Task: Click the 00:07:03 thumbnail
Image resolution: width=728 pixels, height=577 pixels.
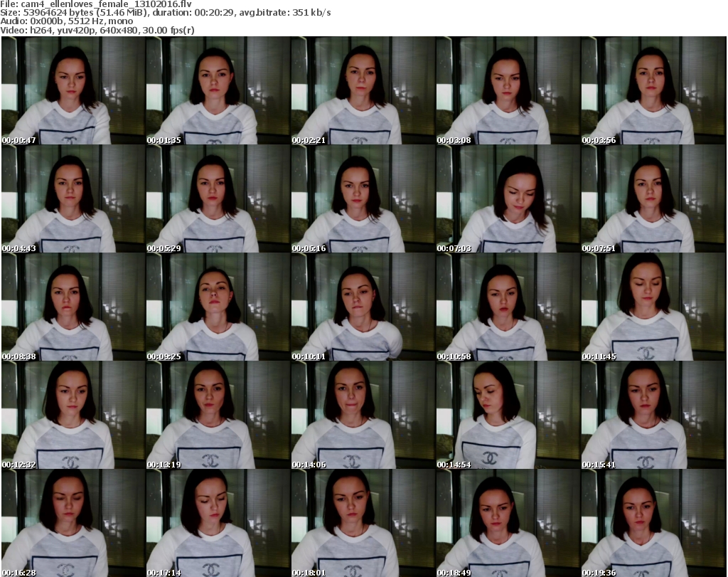Action: (x=508, y=199)
